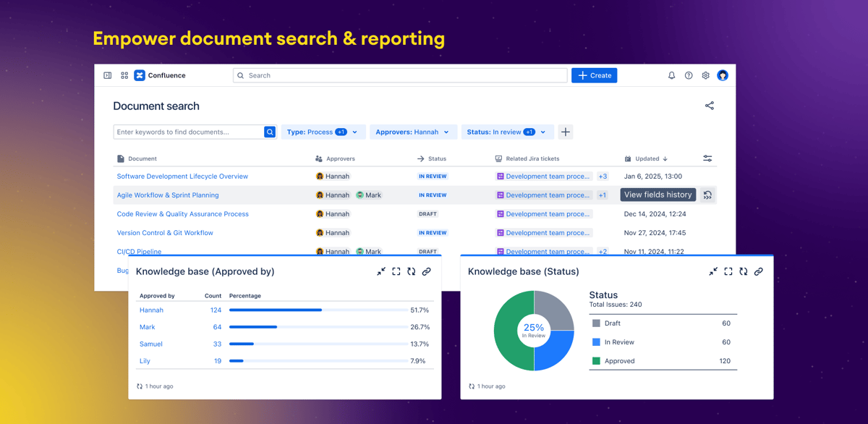Open the Status: In review filter dropdown

[x=507, y=132]
